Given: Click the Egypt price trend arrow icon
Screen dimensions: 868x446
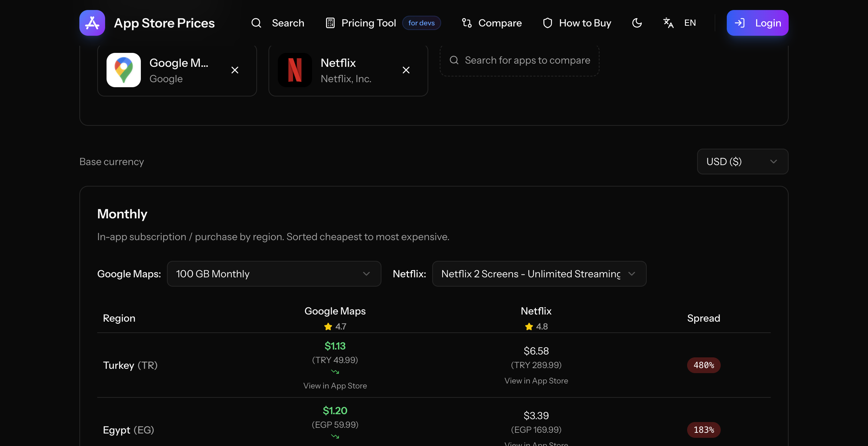Looking at the screenshot, I should click(335, 436).
